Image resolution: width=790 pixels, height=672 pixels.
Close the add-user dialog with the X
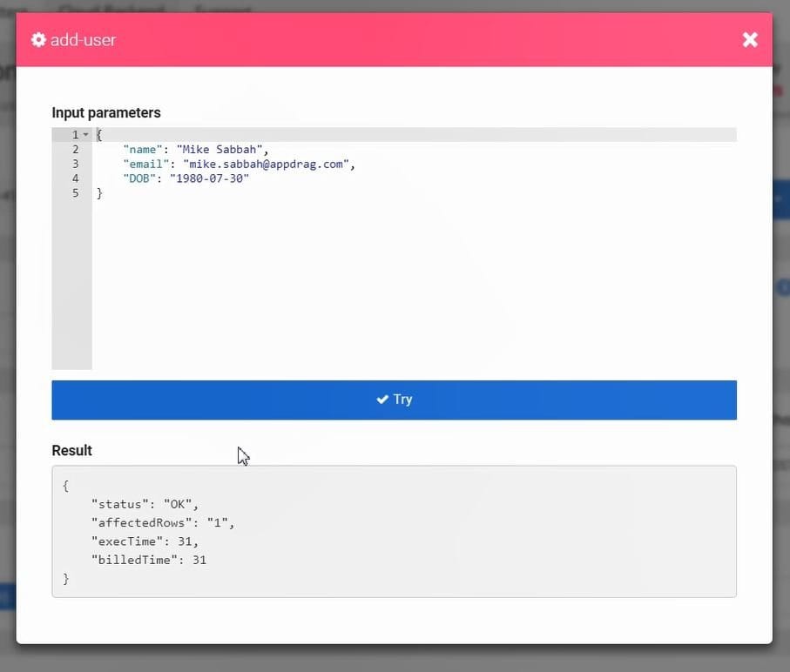tap(749, 40)
